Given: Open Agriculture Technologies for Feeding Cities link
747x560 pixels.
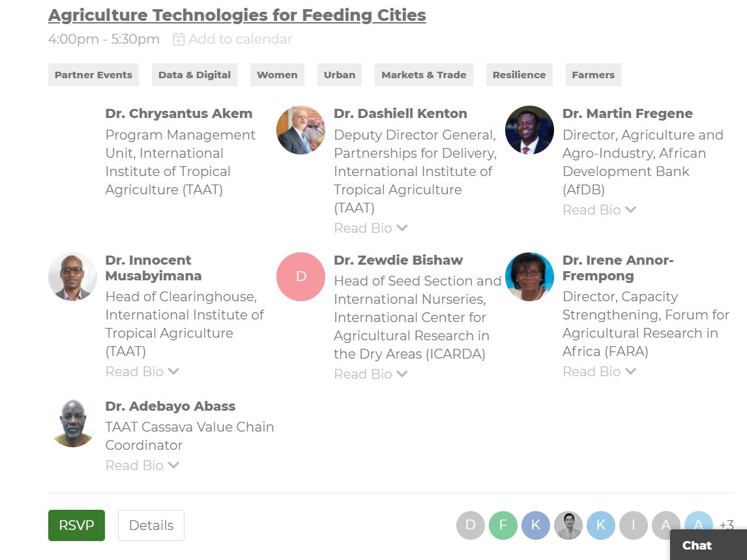Looking at the screenshot, I should tap(237, 15).
